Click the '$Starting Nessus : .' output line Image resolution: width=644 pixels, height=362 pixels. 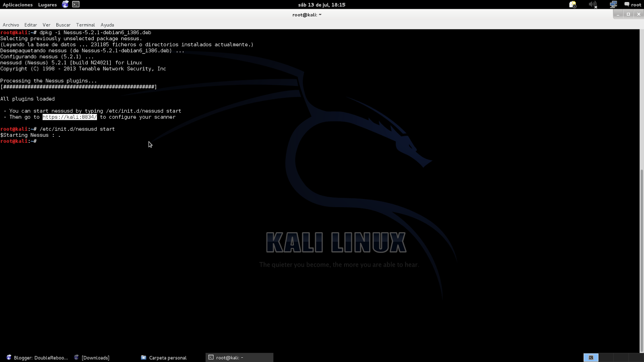(x=31, y=135)
